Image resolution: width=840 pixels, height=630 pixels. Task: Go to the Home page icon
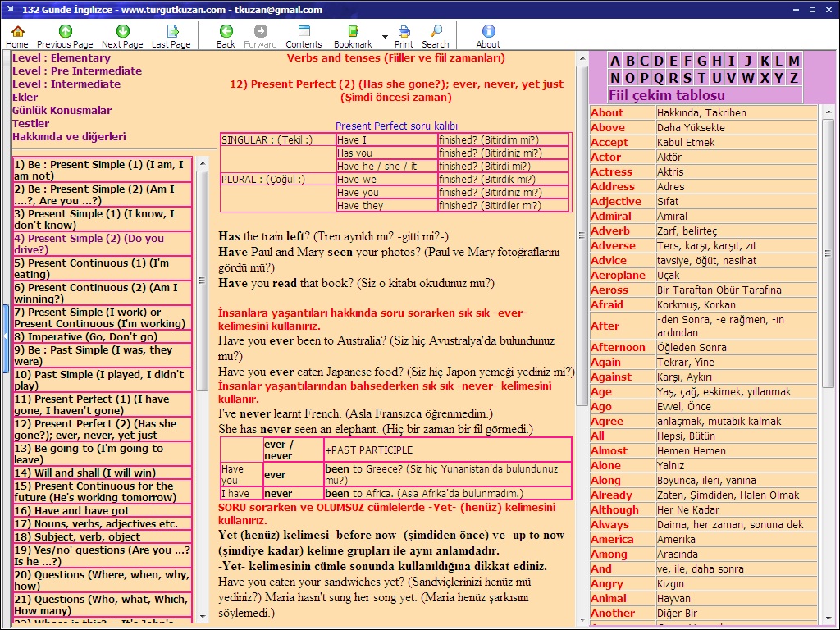point(17,32)
